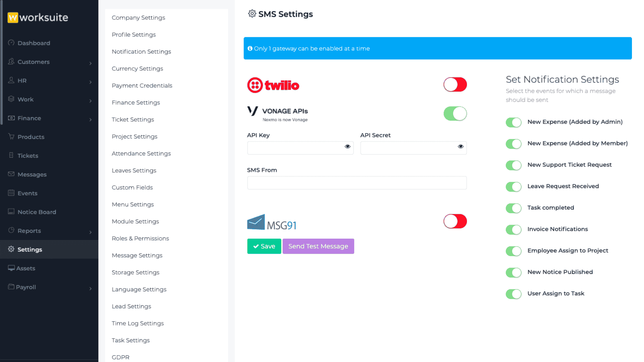The width and height of the screenshot is (644, 362).
Task: Expand the Work submenu chevron
Action: (91, 101)
